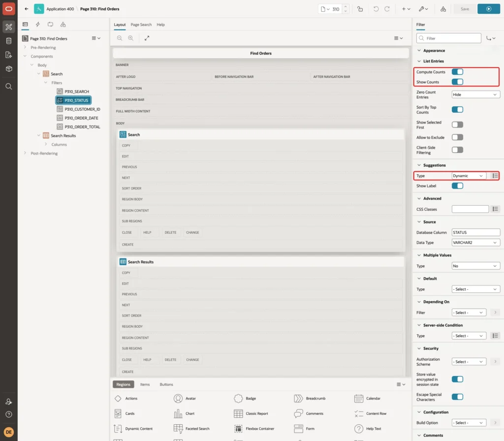
Task: Click the Save button
Action: tap(465, 9)
